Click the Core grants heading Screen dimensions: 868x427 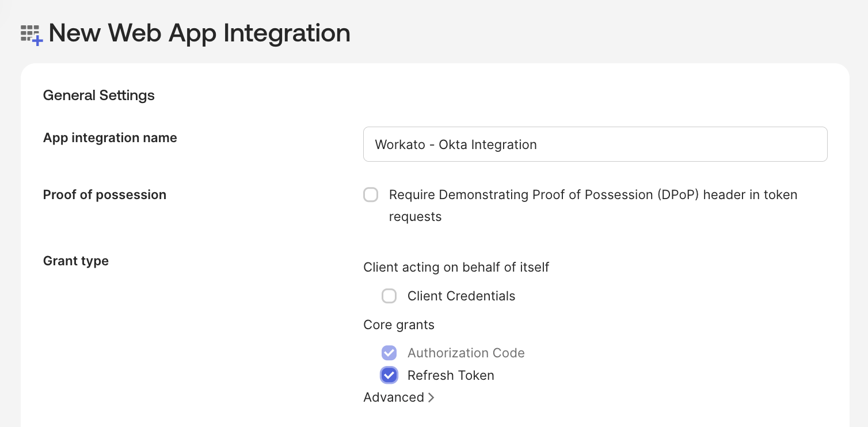399,325
